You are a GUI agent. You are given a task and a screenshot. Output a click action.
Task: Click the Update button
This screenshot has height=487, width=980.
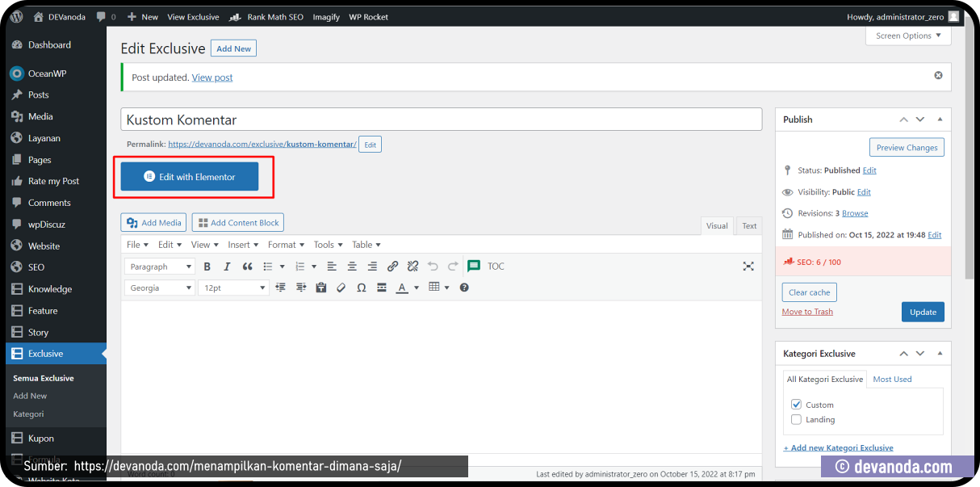point(923,312)
